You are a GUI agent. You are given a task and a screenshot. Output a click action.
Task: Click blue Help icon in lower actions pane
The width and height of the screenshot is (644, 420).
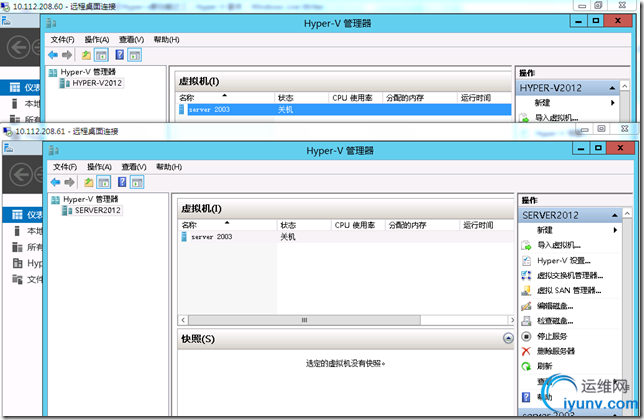coord(526,397)
